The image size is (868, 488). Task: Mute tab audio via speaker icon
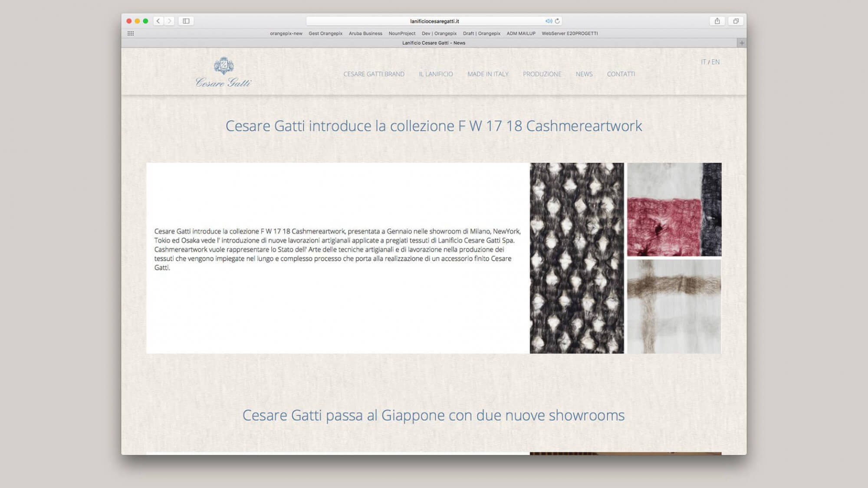(549, 21)
